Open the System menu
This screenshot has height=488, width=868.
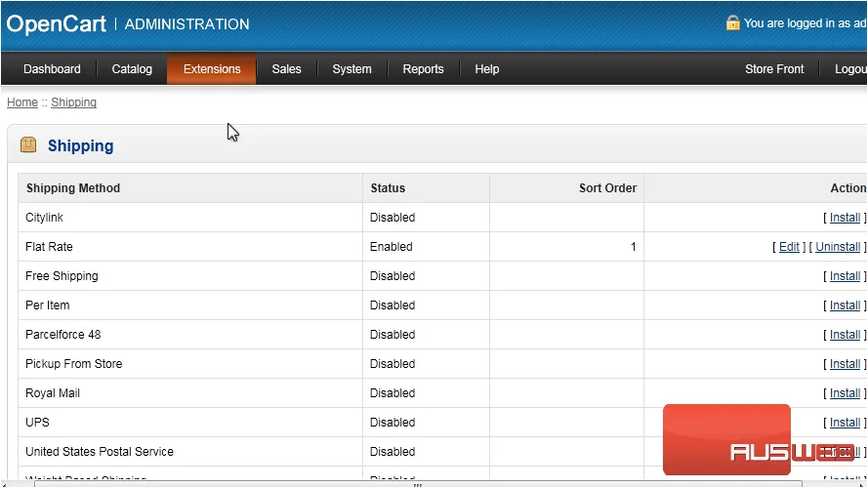[351, 69]
